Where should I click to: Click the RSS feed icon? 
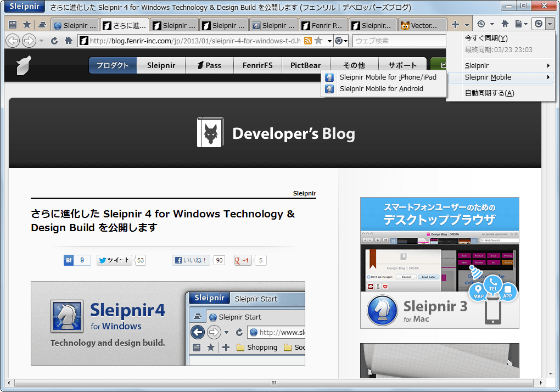pos(308,41)
